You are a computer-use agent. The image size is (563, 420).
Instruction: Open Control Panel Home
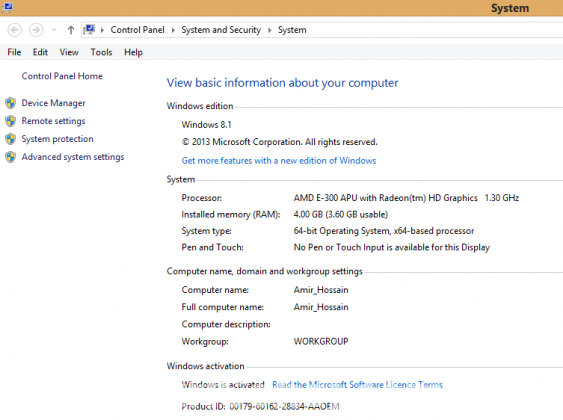[62, 76]
